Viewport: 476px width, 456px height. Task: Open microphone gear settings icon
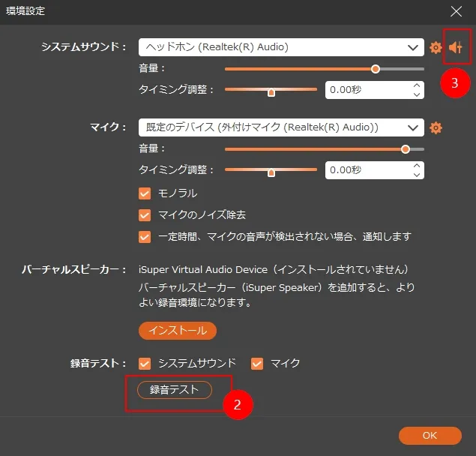click(x=436, y=128)
